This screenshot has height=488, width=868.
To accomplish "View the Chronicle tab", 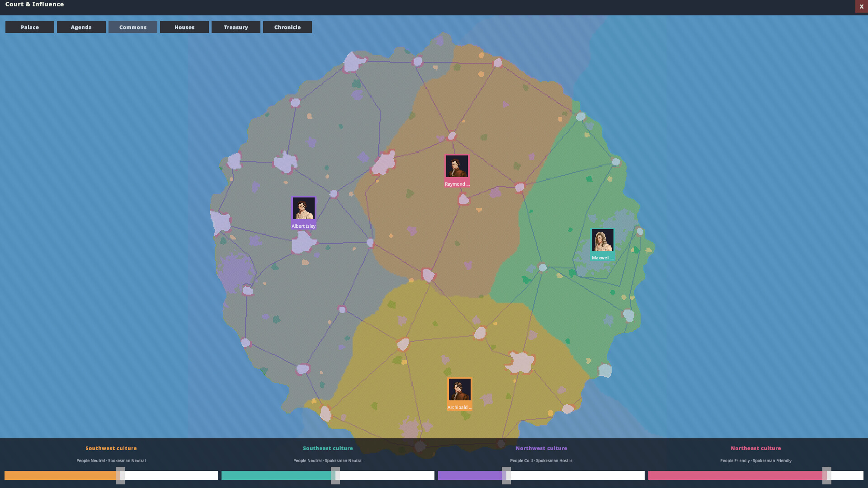I will (288, 27).
